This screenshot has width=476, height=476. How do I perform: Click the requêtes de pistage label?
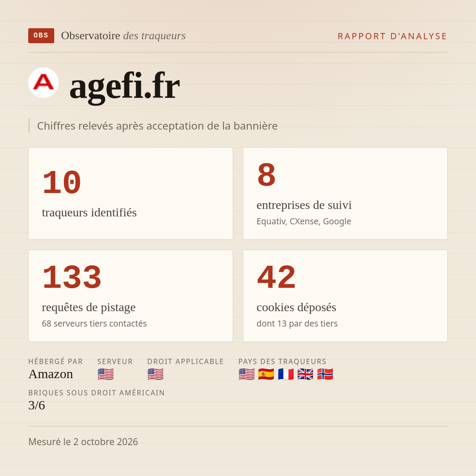89,307
